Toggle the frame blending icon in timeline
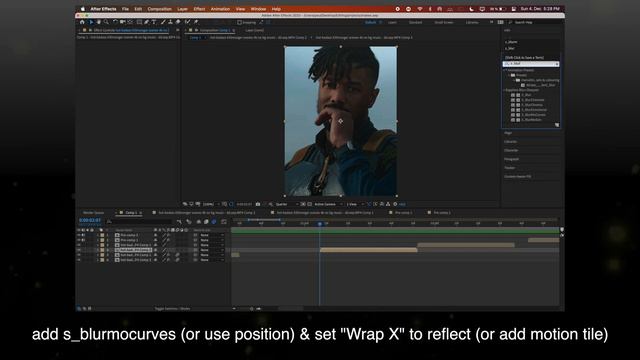The height and width of the screenshot is (360, 640). coord(206,222)
